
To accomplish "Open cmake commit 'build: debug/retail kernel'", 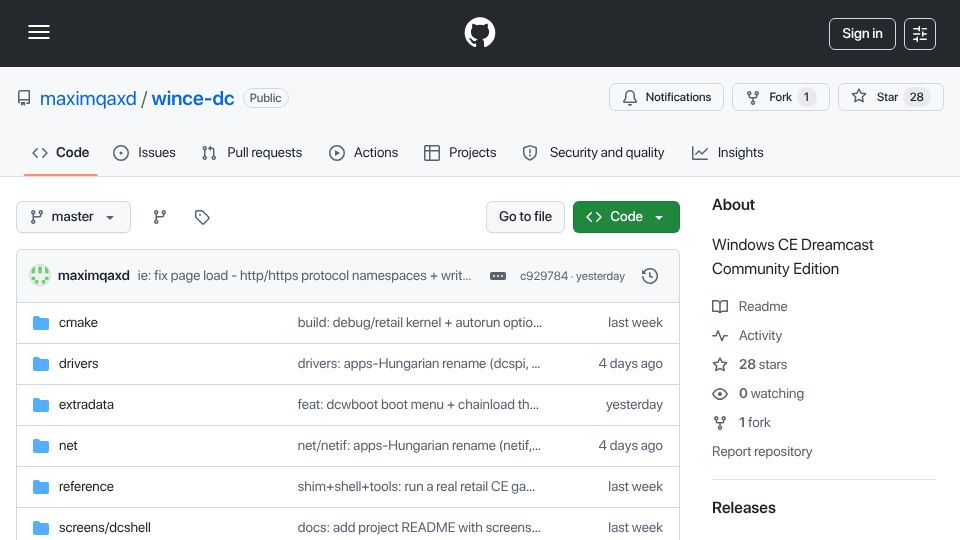I will [x=419, y=323].
